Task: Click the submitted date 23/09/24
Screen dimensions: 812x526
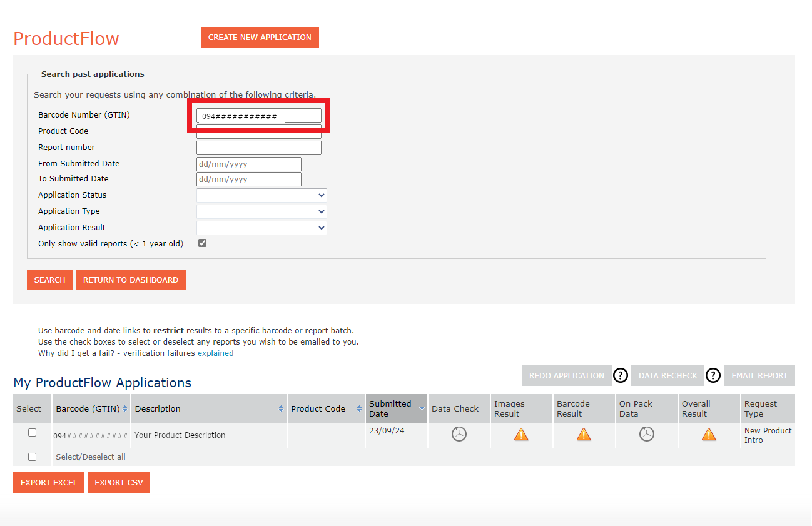Action: pos(387,430)
